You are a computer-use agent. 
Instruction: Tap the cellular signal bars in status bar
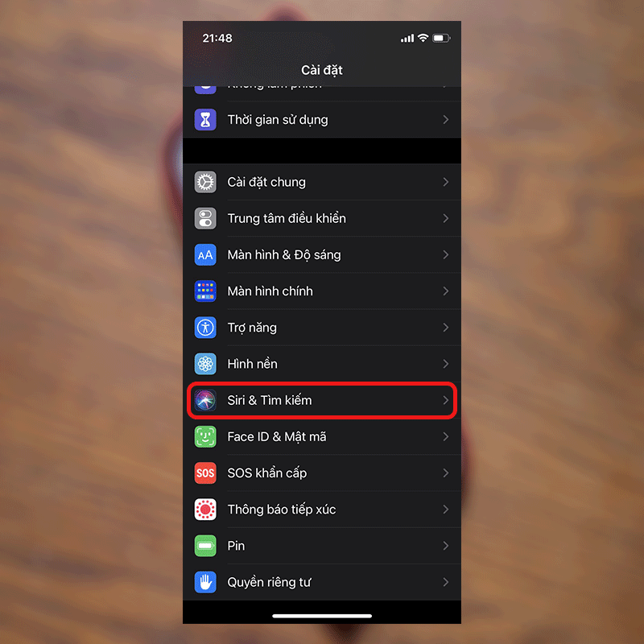click(x=407, y=38)
